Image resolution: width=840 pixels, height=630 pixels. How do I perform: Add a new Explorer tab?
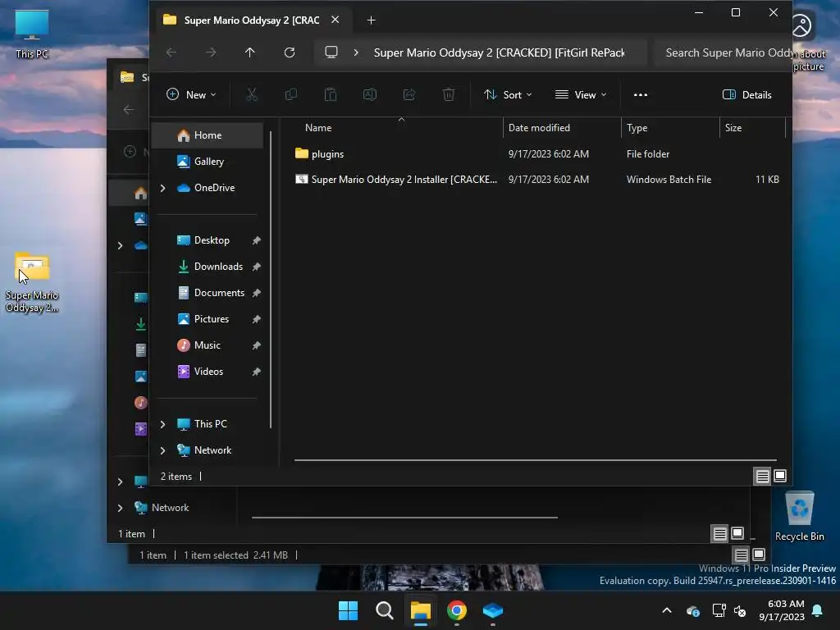coord(372,21)
